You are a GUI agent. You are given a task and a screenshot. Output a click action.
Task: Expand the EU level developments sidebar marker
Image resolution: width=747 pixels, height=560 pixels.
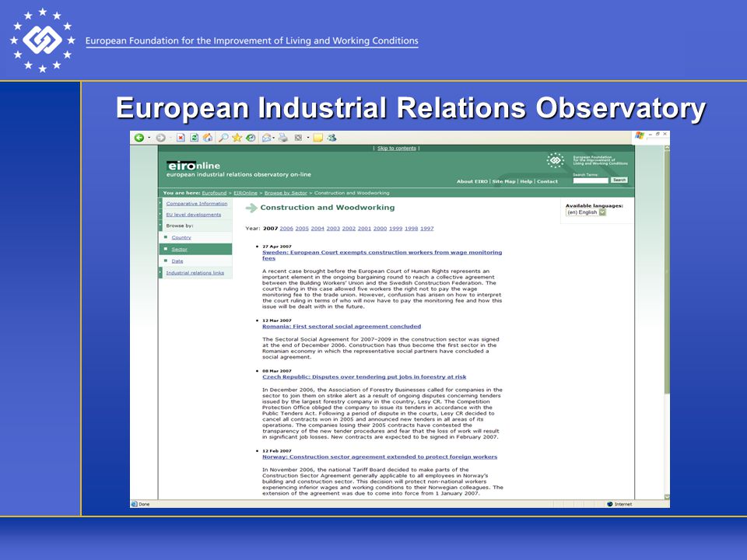point(160,215)
